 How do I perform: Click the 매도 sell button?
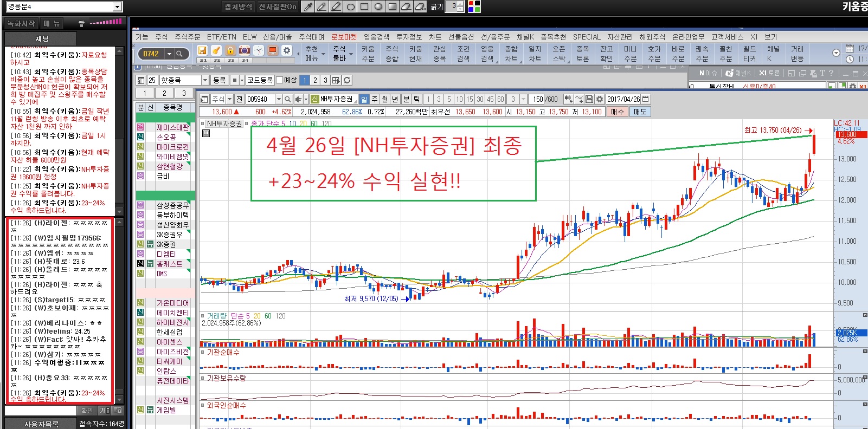[640, 112]
